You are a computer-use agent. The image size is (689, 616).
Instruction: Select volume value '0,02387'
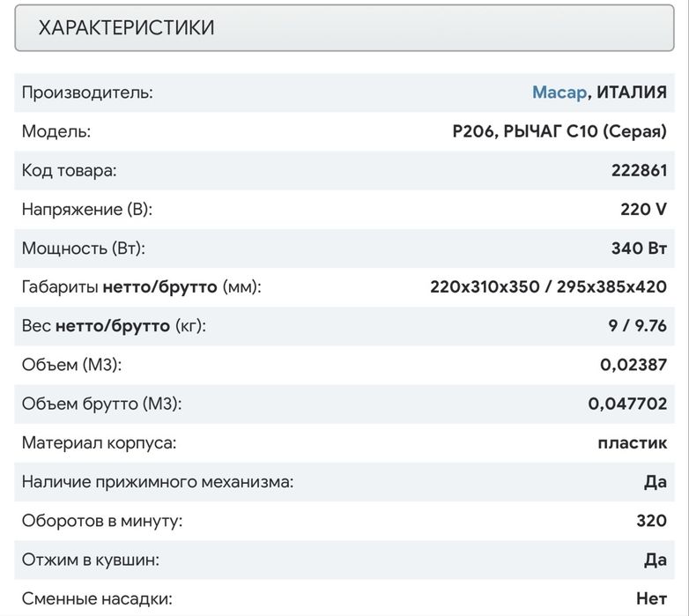pyautogui.click(x=633, y=365)
